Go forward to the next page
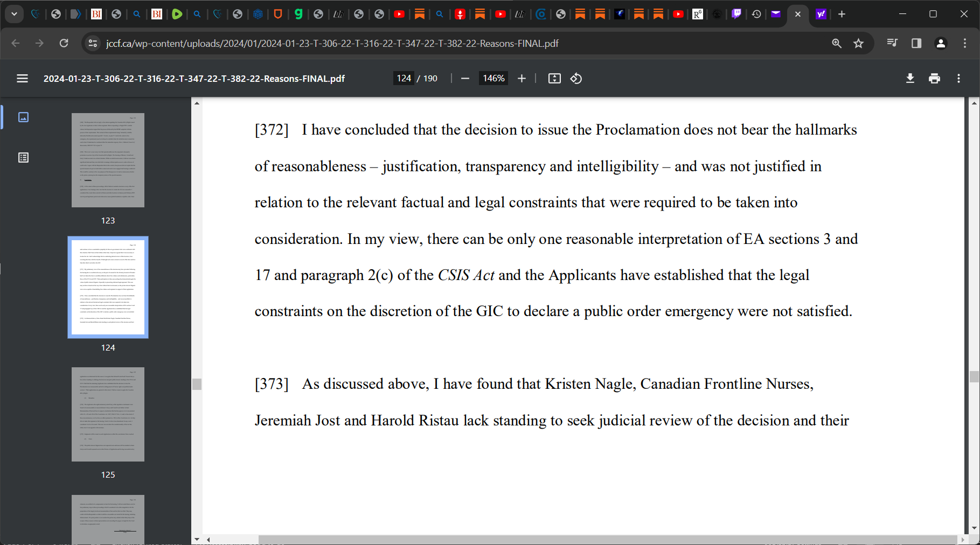This screenshot has height=545, width=980. (39, 43)
